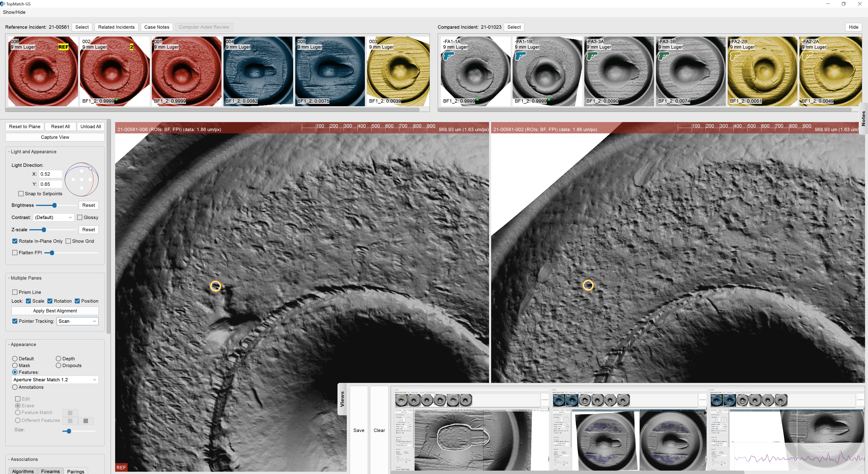Select the dark Different Features color swatch
Image resolution: width=868 pixels, height=474 pixels.
(86, 421)
